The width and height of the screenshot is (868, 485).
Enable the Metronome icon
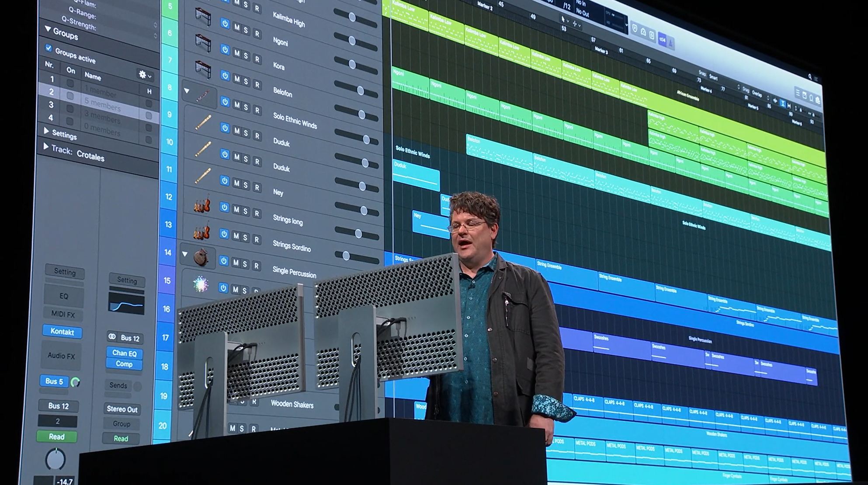click(x=670, y=43)
